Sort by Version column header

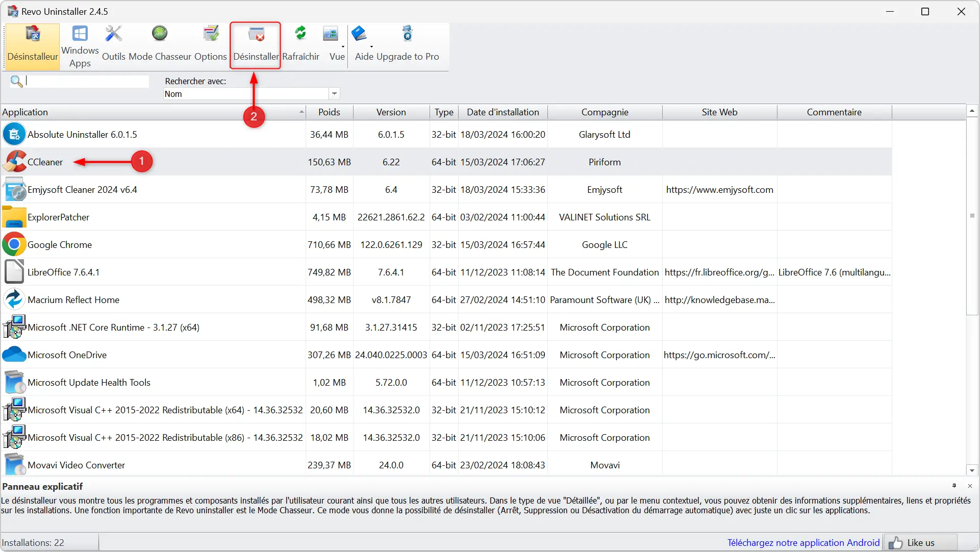pos(391,112)
